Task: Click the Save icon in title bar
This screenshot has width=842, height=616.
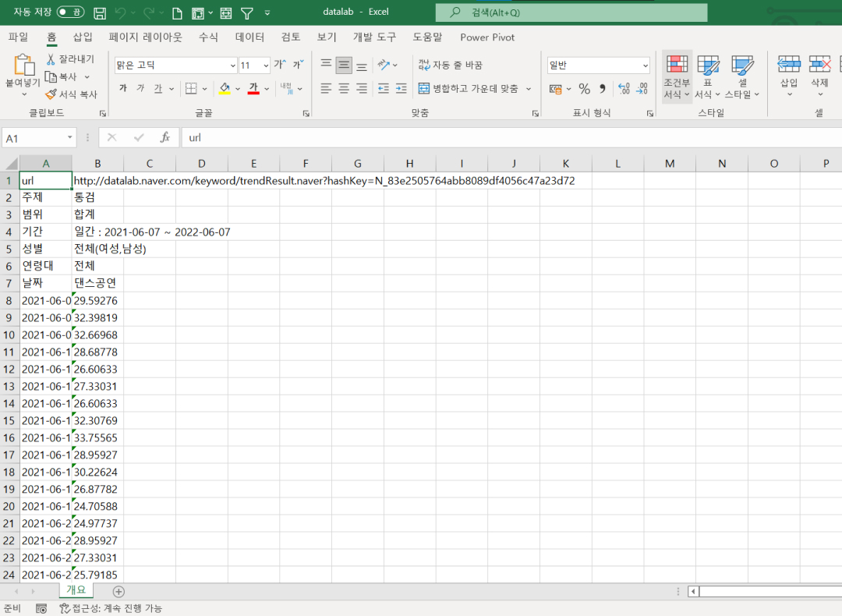Action: pos(100,13)
